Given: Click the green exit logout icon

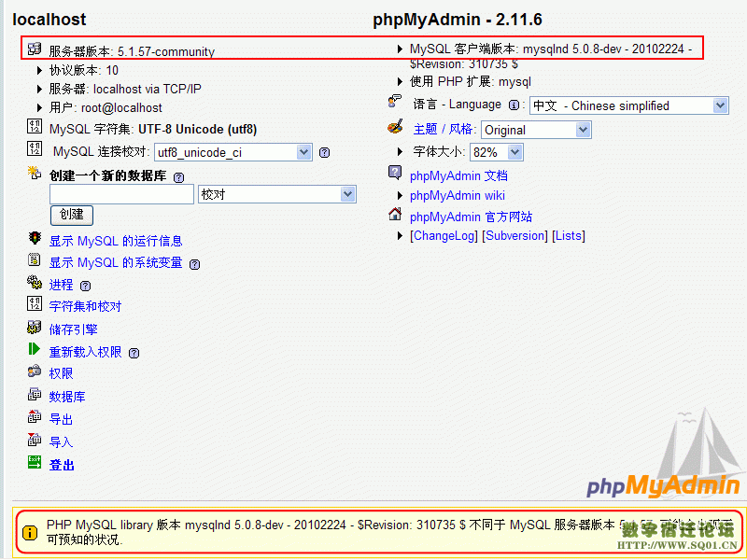Looking at the screenshot, I should pos(35,462).
